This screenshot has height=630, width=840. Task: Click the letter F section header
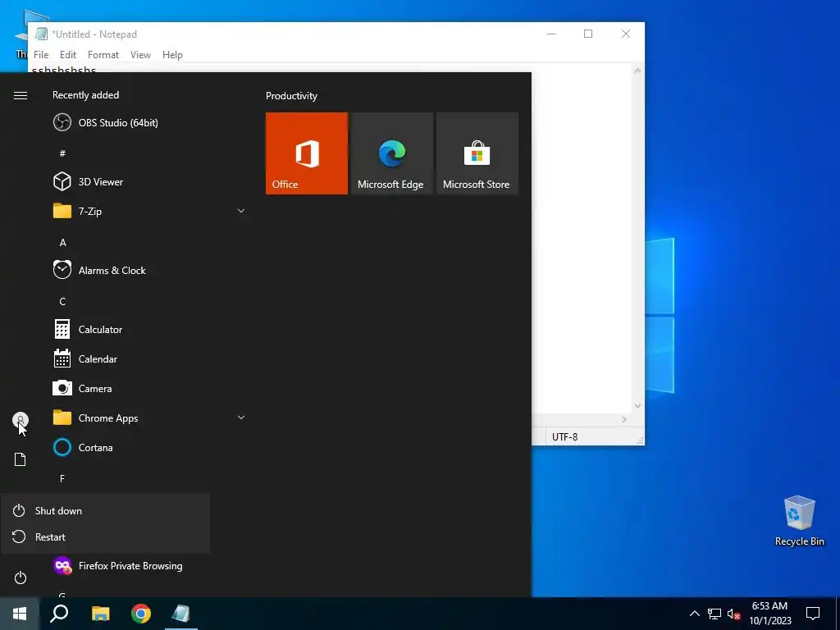62,478
